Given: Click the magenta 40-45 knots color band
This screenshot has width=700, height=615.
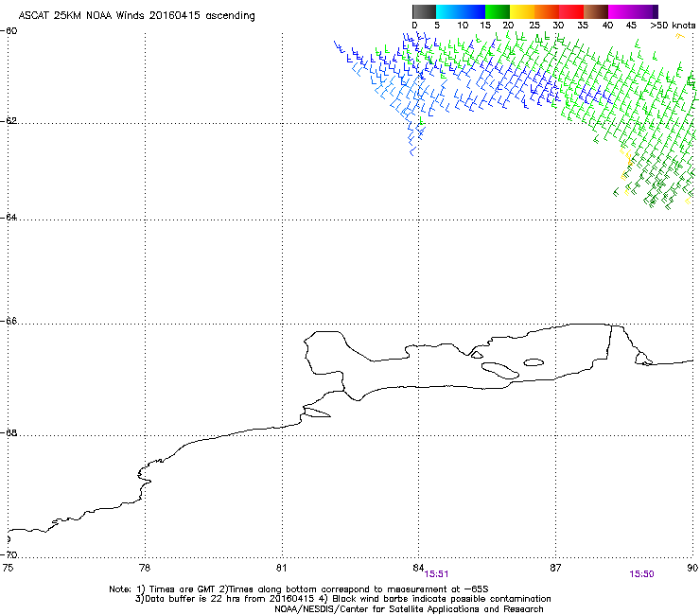Looking at the screenshot, I should [621, 11].
